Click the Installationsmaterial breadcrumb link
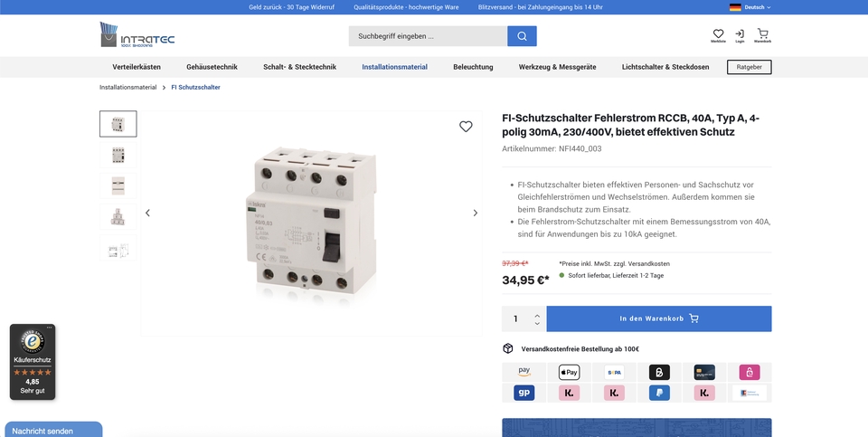Screen dimensions: 868x437 pos(127,88)
